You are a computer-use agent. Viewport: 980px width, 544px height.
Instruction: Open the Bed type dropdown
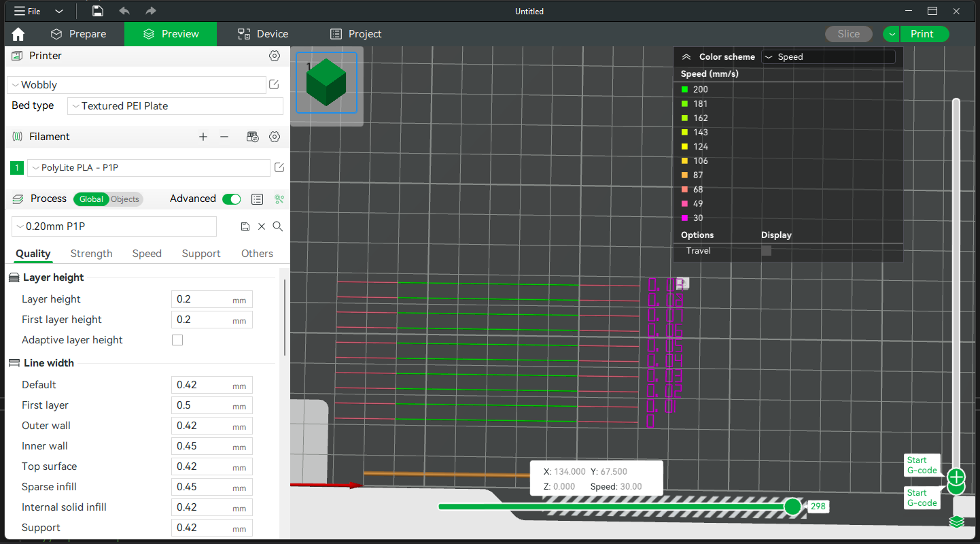pyautogui.click(x=175, y=106)
